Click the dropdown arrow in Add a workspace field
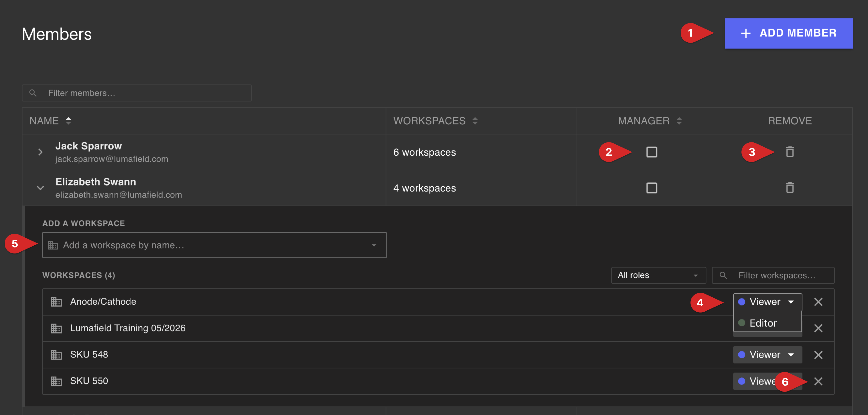Image resolution: width=868 pixels, height=415 pixels. 374,245
